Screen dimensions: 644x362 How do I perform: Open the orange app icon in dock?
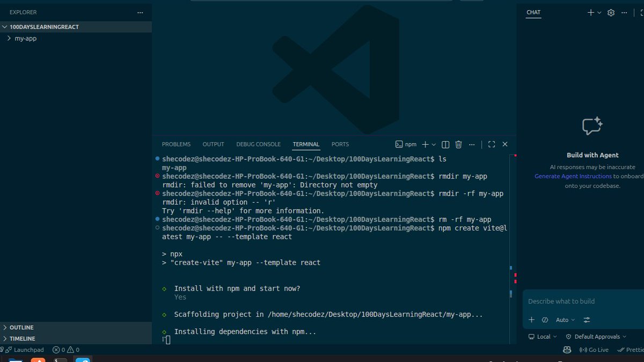[38, 360]
